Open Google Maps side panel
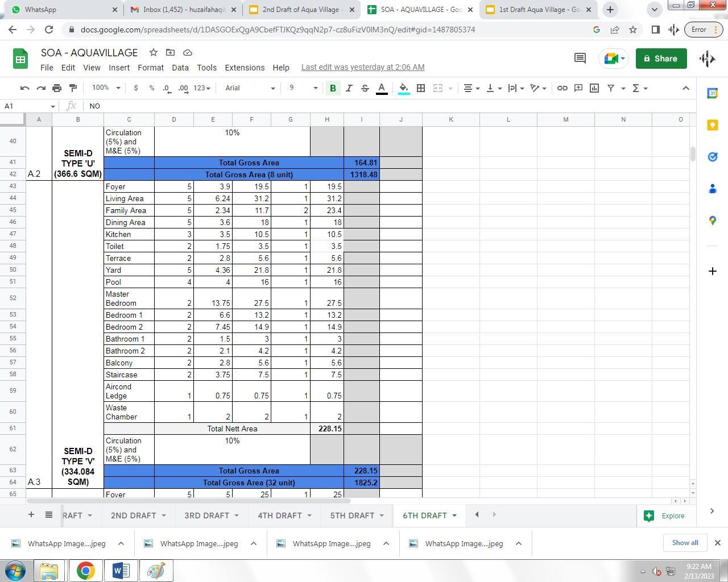This screenshot has height=582, width=728. pyautogui.click(x=712, y=221)
